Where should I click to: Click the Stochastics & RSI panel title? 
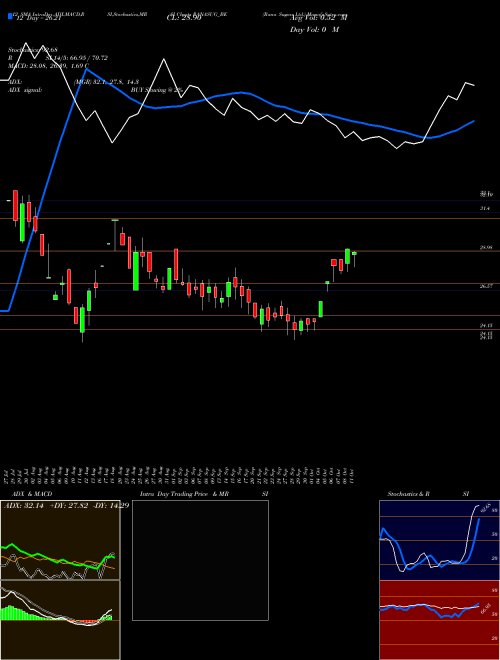point(428,494)
